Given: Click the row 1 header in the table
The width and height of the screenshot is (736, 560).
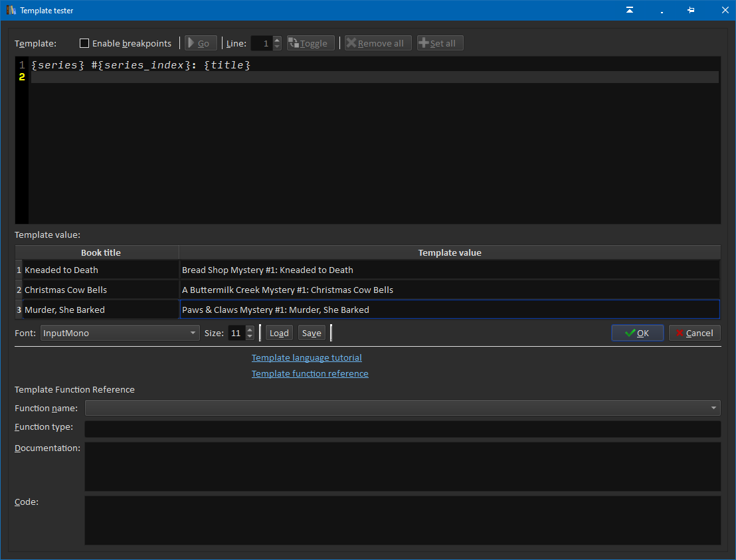Looking at the screenshot, I should (x=19, y=270).
